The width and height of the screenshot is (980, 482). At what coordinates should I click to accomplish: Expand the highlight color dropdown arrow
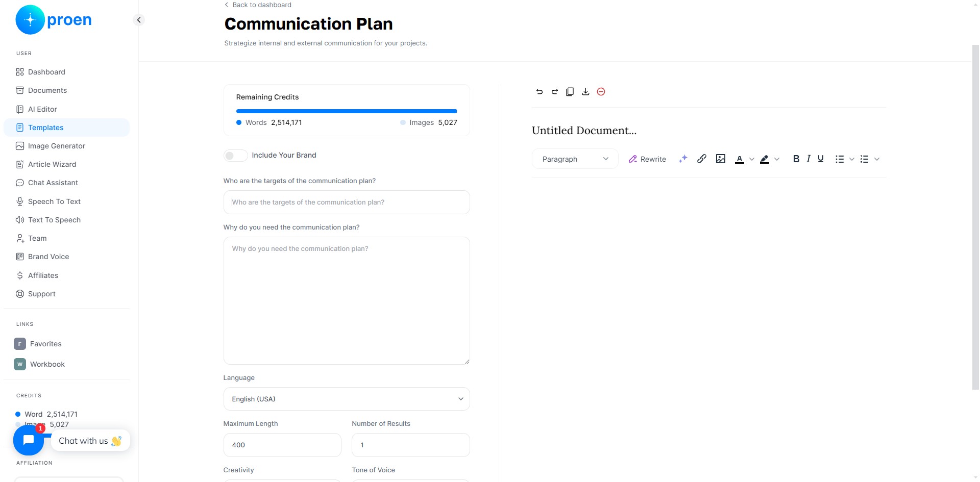(x=777, y=159)
